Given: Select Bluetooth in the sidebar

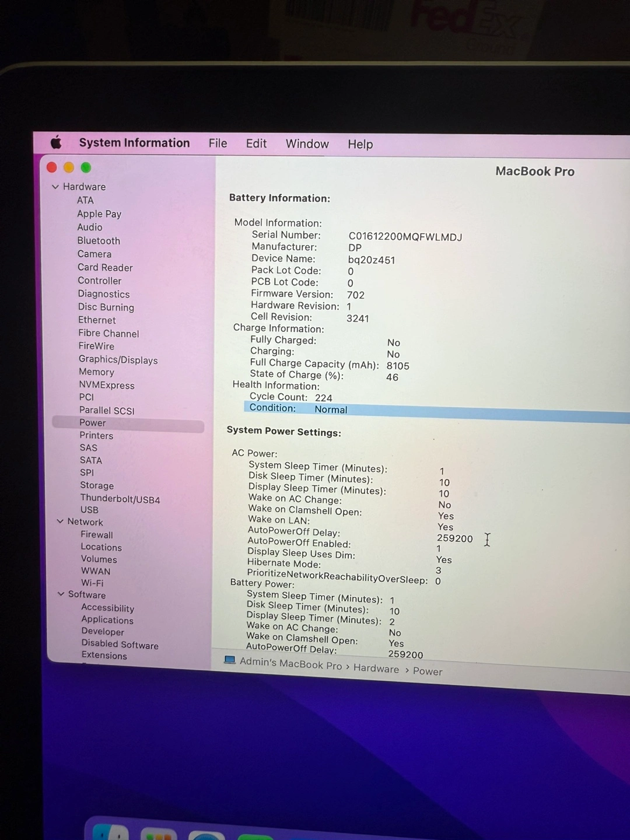Looking at the screenshot, I should (x=99, y=240).
